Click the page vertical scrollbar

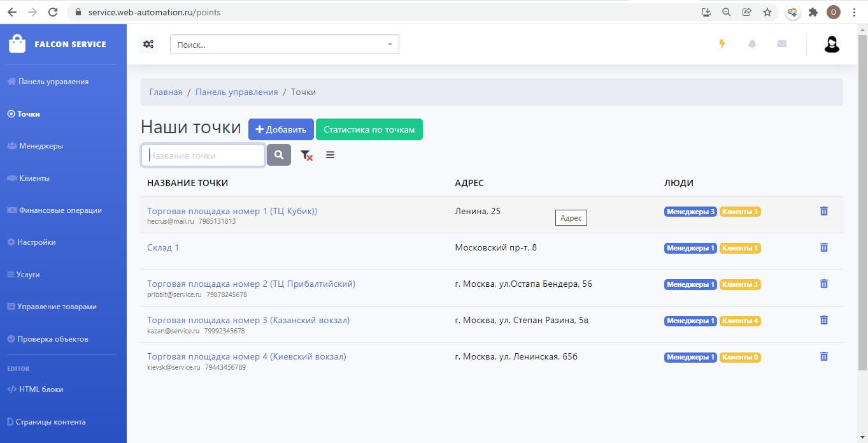(x=863, y=198)
